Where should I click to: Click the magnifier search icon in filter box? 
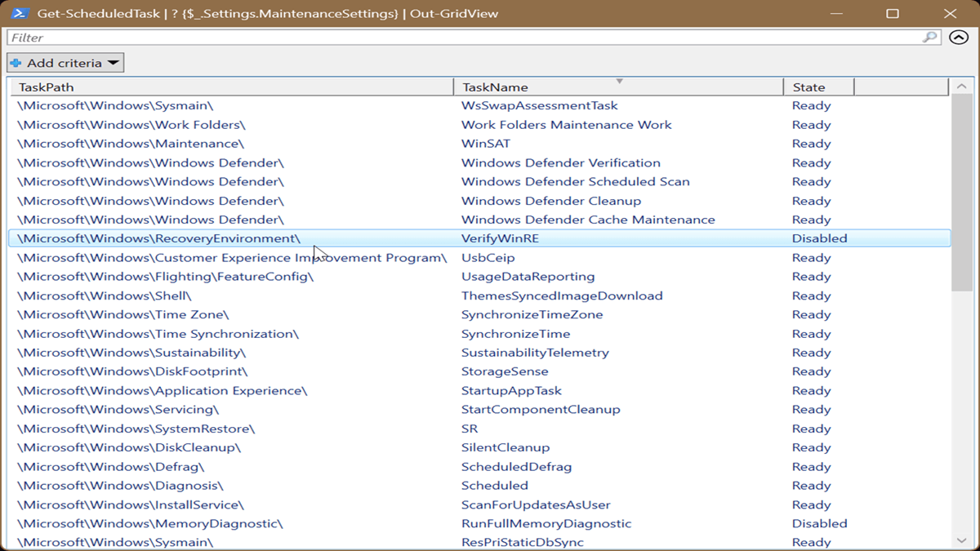929,38
